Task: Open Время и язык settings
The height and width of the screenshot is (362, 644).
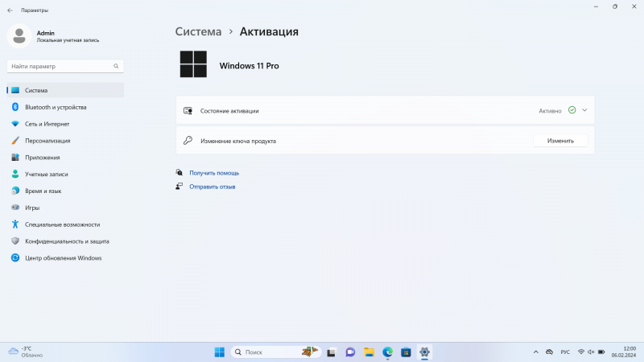Action: pos(65,191)
